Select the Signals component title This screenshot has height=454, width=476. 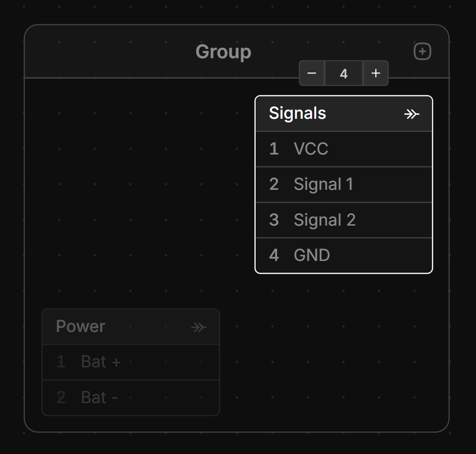(297, 113)
